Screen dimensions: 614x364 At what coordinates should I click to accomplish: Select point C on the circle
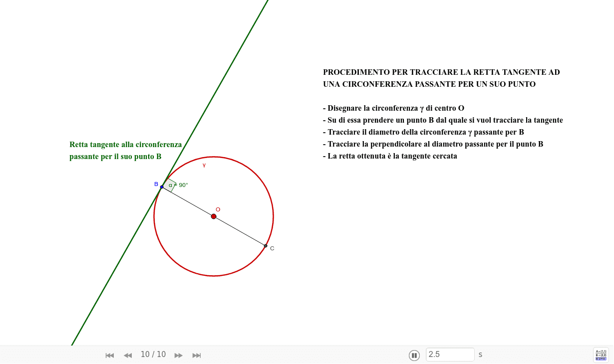266,246
